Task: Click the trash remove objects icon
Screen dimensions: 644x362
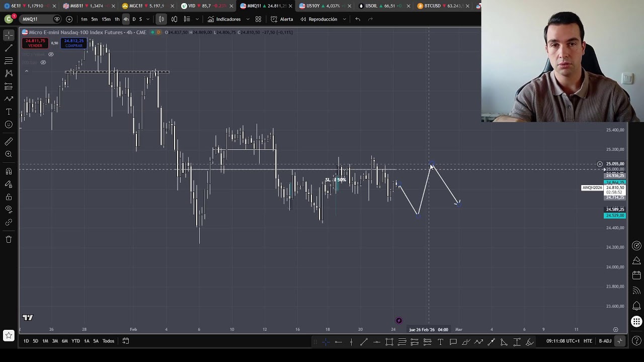Action: [9, 239]
